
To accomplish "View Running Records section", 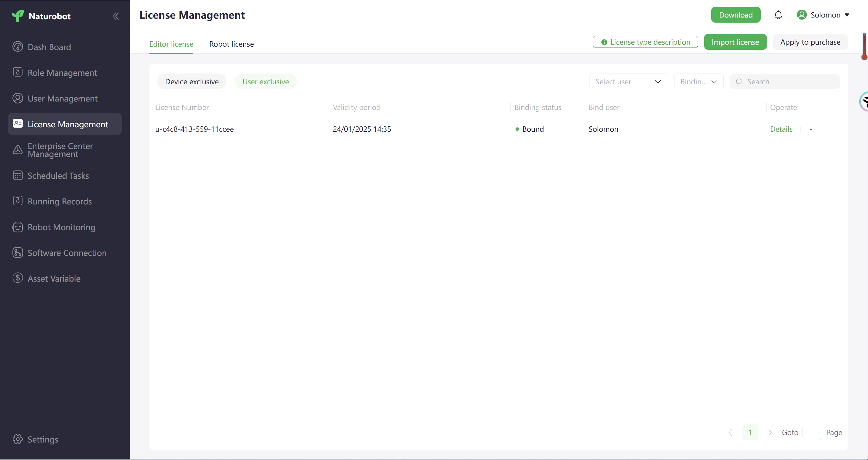I will click(59, 201).
